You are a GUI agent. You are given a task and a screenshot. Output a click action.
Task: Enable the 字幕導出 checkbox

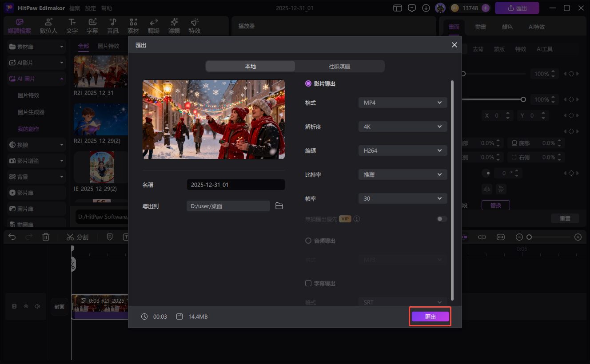tap(308, 283)
